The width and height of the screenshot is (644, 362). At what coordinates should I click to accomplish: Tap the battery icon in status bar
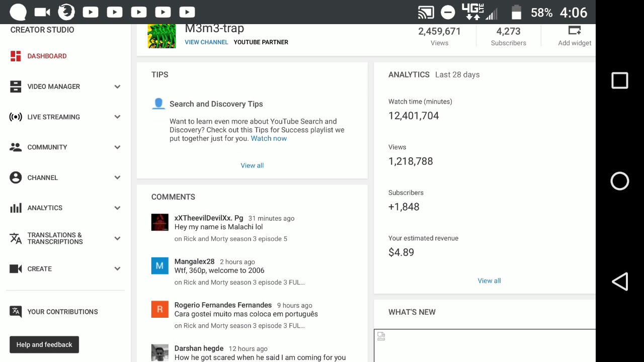tap(516, 12)
